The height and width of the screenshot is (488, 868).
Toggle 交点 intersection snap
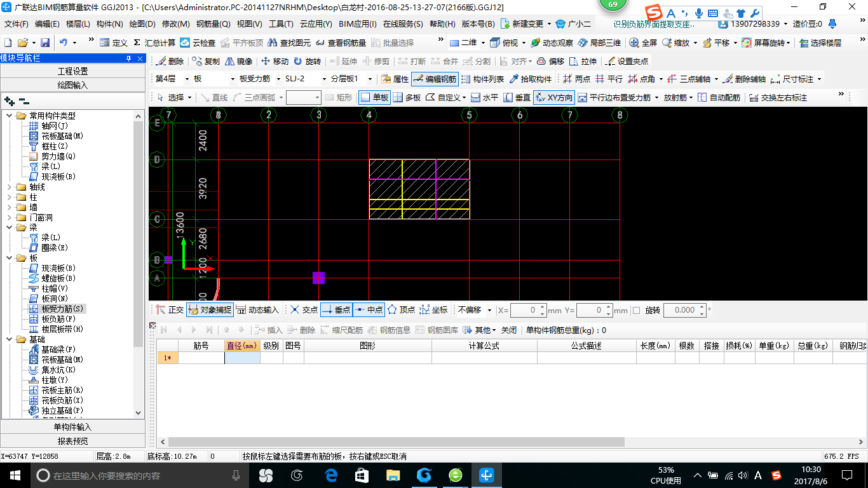pyautogui.click(x=304, y=310)
